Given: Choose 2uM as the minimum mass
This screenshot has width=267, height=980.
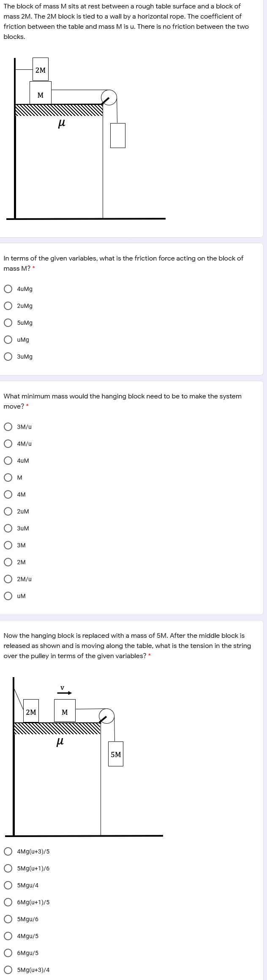Looking at the screenshot, I should tap(8, 511).
